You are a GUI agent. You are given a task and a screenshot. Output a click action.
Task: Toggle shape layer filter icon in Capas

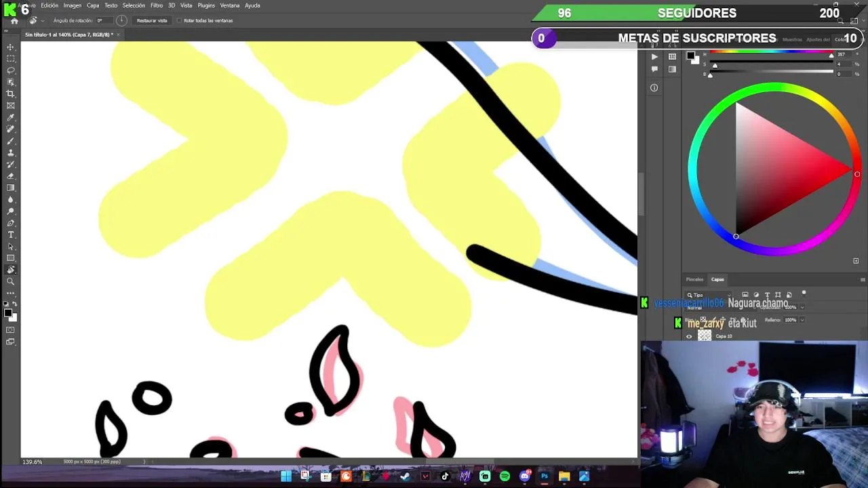[x=778, y=295]
